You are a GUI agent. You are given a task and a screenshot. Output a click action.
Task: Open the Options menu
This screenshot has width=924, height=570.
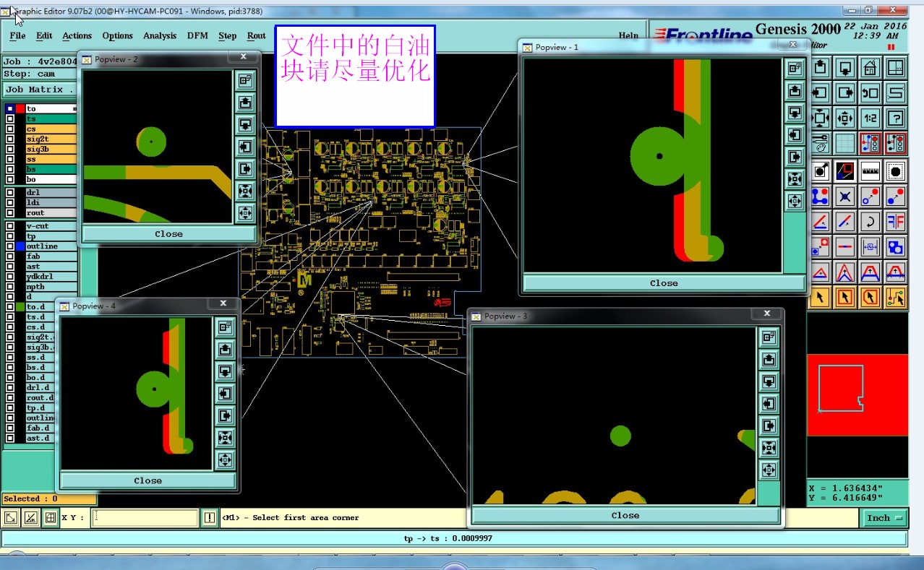[x=117, y=35]
